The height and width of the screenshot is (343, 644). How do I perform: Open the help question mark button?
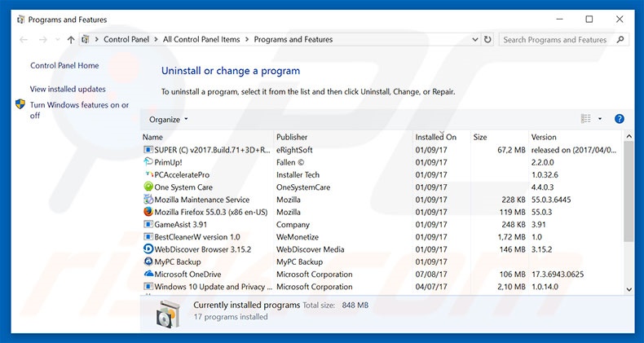(x=620, y=119)
